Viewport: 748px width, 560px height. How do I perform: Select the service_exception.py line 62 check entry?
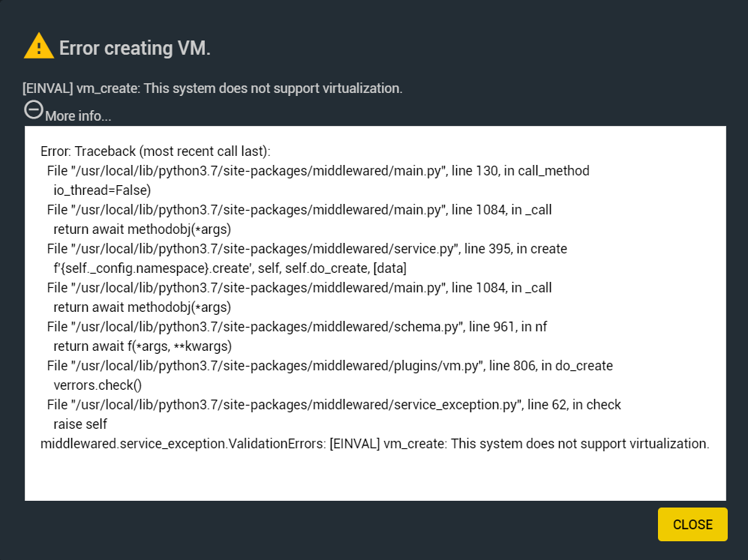(x=334, y=405)
